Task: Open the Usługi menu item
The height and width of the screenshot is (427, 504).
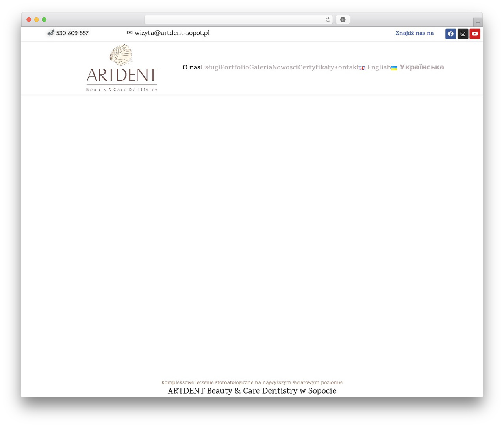Action: pyautogui.click(x=210, y=67)
